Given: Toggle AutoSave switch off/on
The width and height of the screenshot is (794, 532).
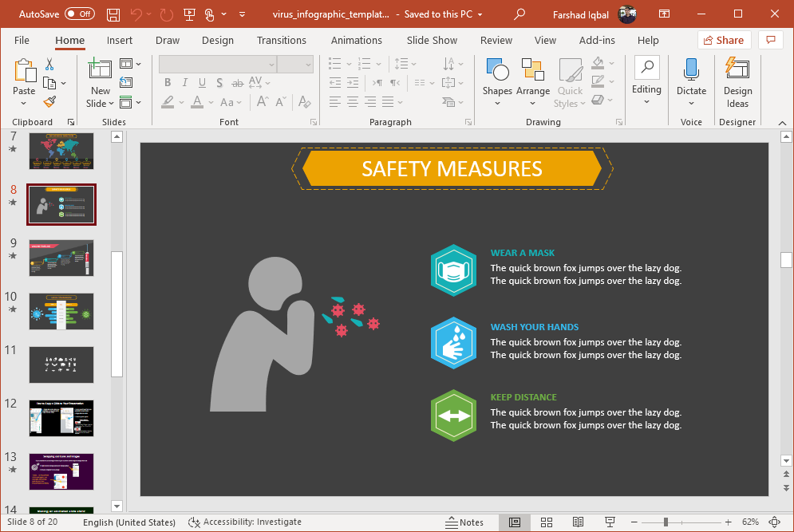Looking at the screenshot, I should [x=79, y=14].
